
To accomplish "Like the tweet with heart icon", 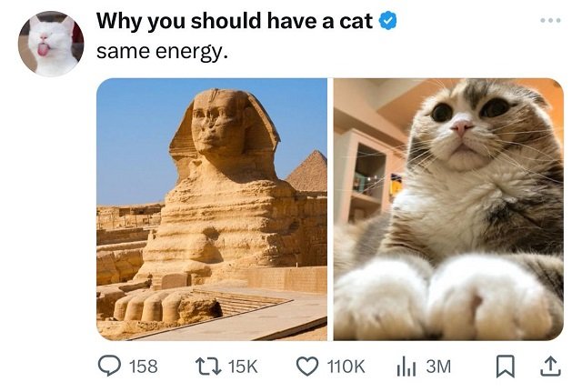I will point(307,366).
